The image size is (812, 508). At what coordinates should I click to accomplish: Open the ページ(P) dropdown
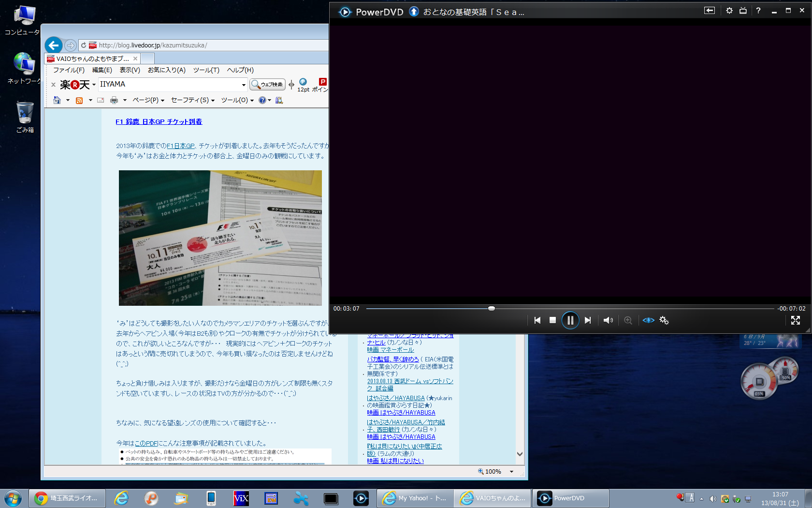click(149, 100)
